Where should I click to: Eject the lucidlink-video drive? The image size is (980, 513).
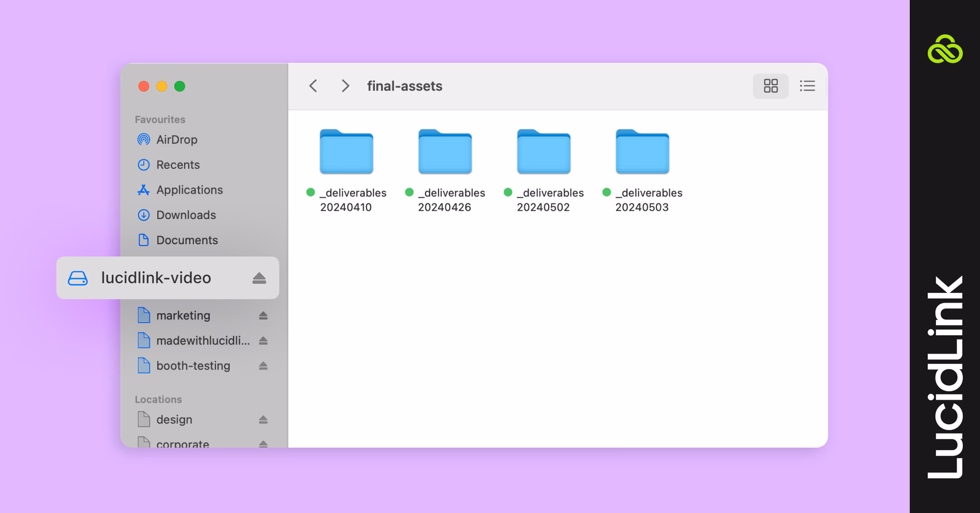tap(259, 278)
